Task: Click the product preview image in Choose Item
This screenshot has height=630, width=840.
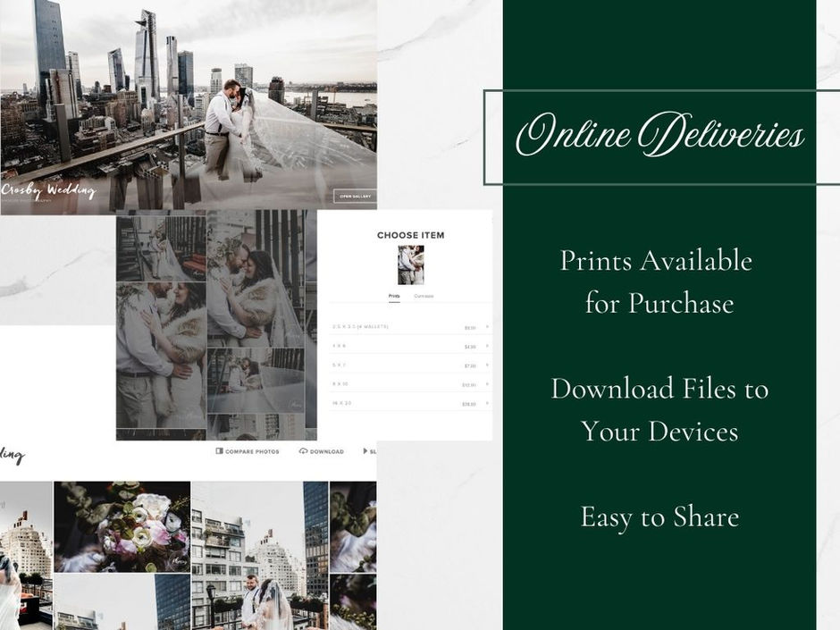Action: click(x=411, y=265)
